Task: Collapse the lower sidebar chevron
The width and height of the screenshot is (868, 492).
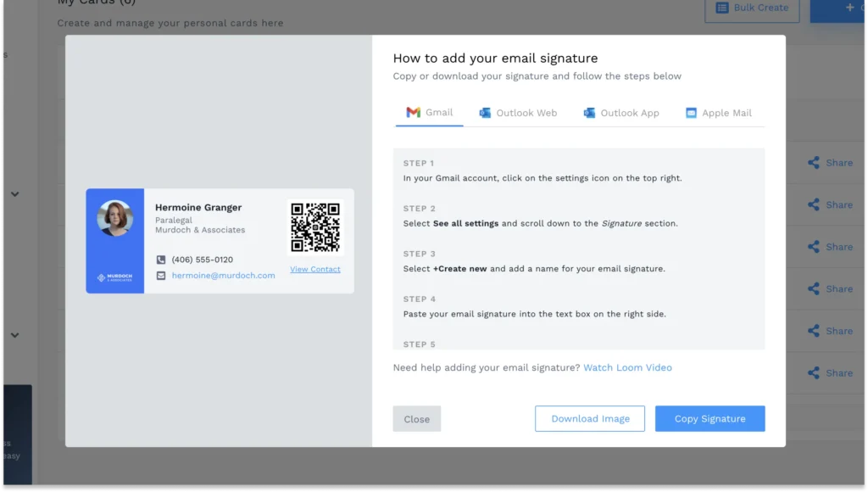Action: 14,335
